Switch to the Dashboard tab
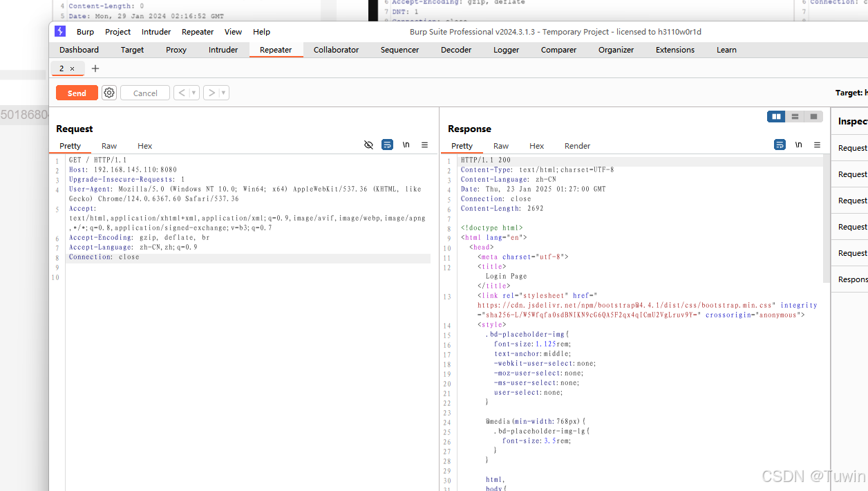 tap(79, 50)
